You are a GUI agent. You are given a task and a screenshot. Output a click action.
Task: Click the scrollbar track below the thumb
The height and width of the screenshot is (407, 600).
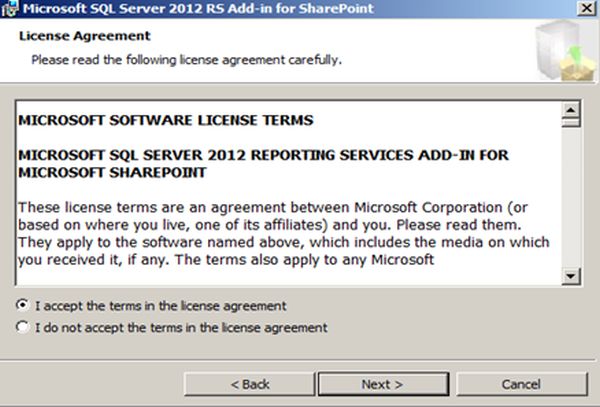pos(571,200)
